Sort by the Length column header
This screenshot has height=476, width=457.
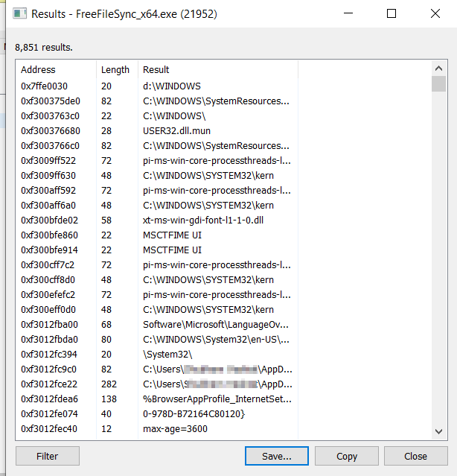[116, 70]
